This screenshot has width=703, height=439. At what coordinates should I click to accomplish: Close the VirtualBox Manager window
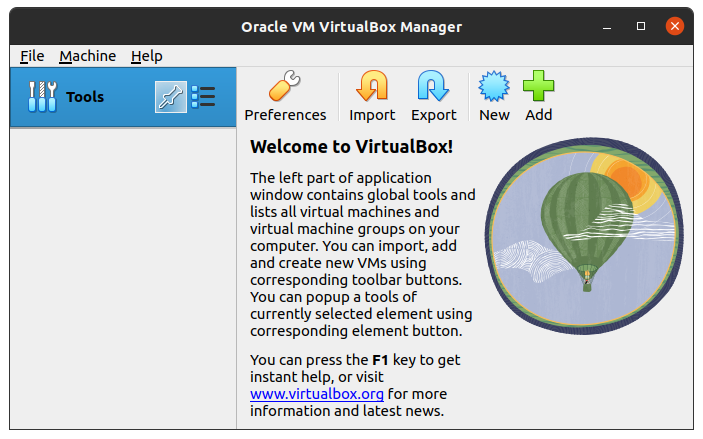coord(675,26)
